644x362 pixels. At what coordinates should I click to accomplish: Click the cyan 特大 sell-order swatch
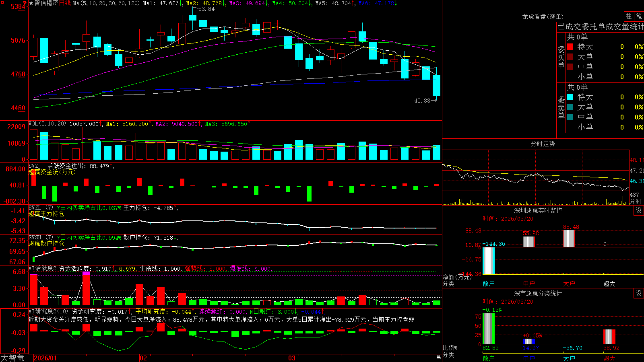570,97
